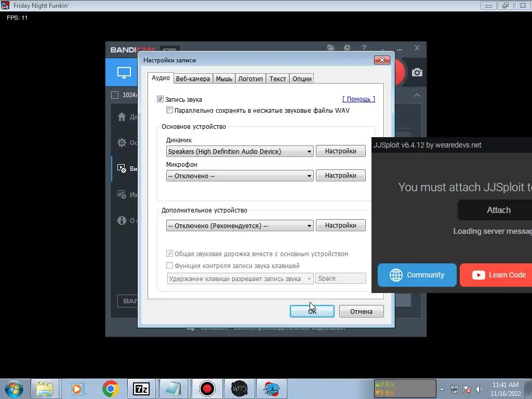This screenshot has height=399, width=532.
Task: Enable saving to uncompressed WAV files checkbox
Action: click(169, 110)
